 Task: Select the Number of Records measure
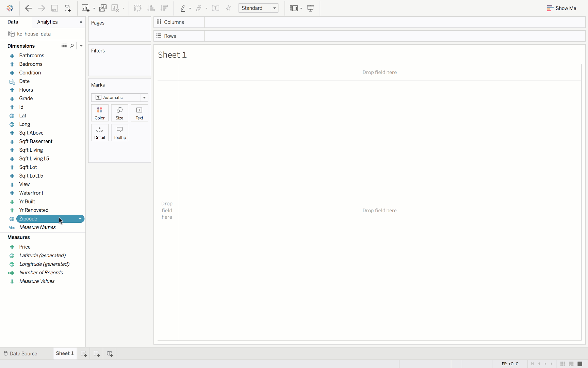[x=41, y=273]
